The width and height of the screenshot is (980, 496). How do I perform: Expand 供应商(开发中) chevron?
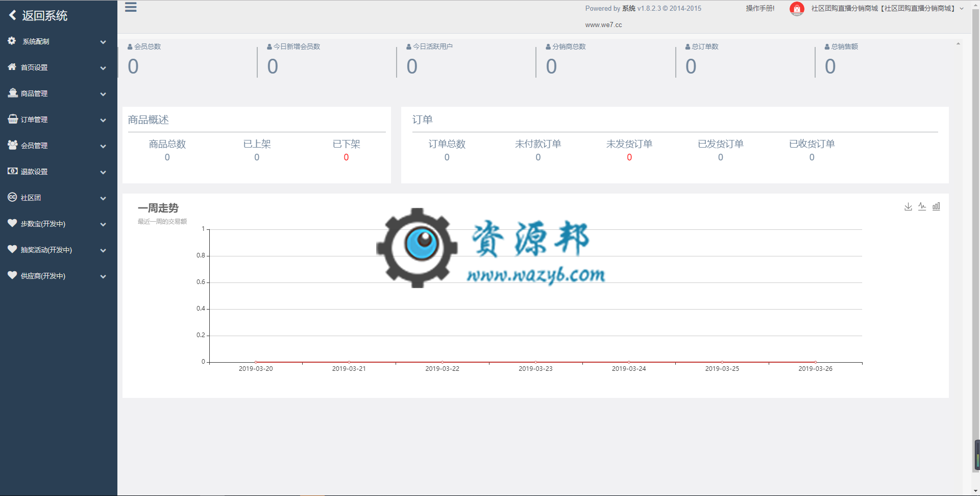(x=103, y=276)
